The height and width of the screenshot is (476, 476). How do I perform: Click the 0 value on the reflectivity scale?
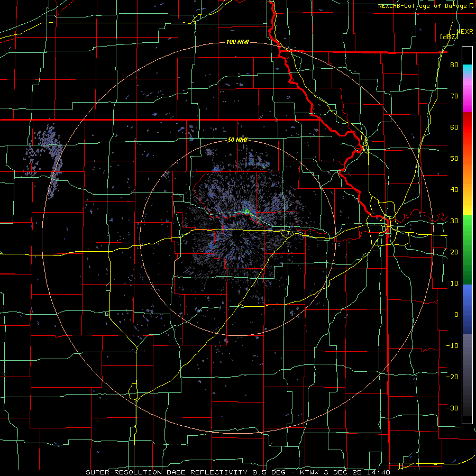click(x=456, y=315)
